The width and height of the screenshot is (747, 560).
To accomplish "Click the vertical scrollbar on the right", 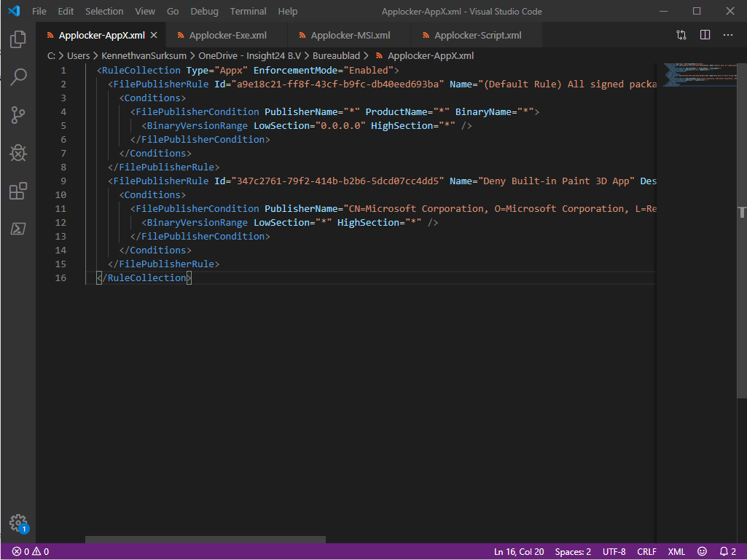I will [x=742, y=231].
